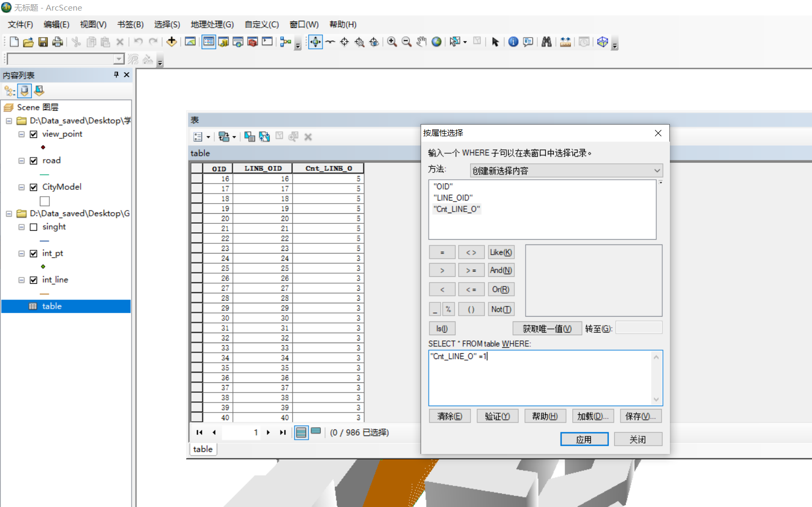Select the Zoom In tool
The height and width of the screenshot is (507, 812).
click(392, 42)
